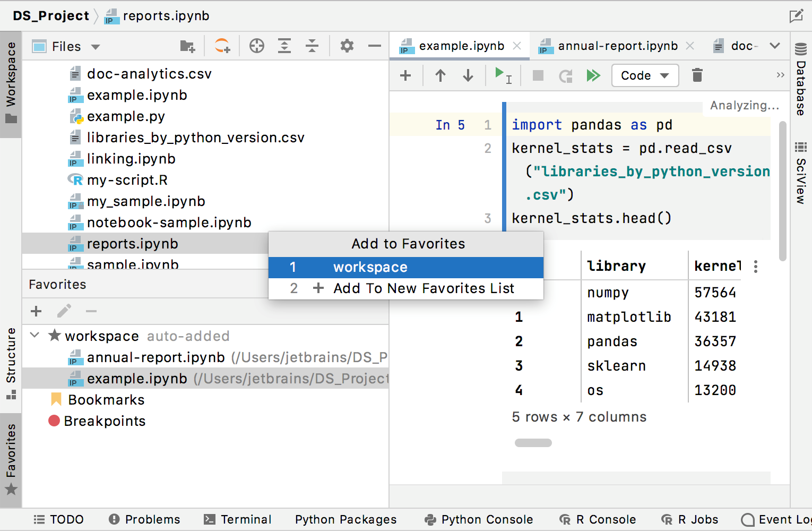Close the annual-report.ipynb tab
This screenshot has width=812, height=531.
[690, 46]
